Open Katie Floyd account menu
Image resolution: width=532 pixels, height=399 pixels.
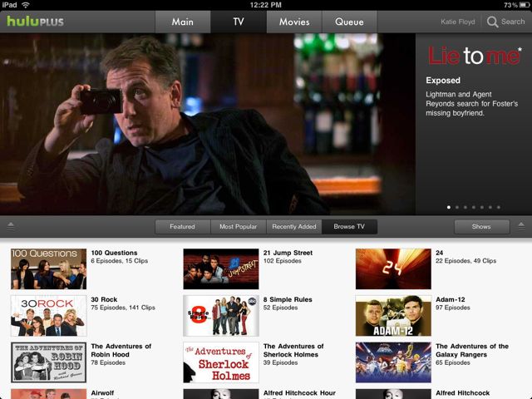click(458, 22)
